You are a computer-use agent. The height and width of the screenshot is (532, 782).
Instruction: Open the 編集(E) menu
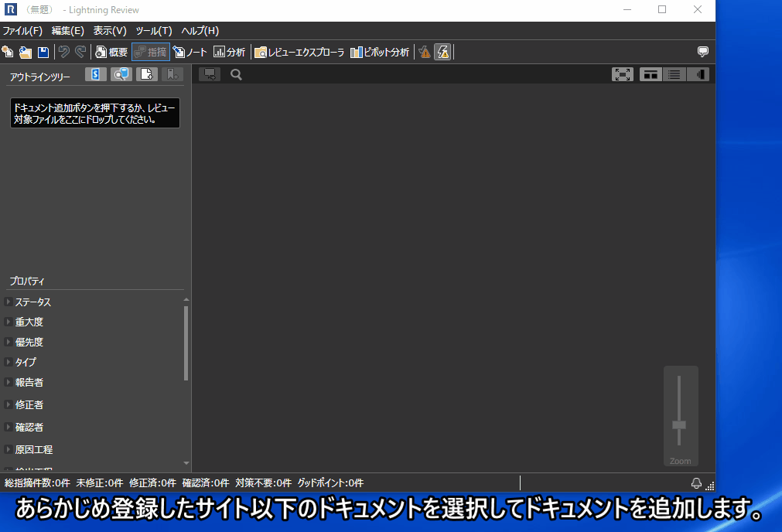[68, 31]
